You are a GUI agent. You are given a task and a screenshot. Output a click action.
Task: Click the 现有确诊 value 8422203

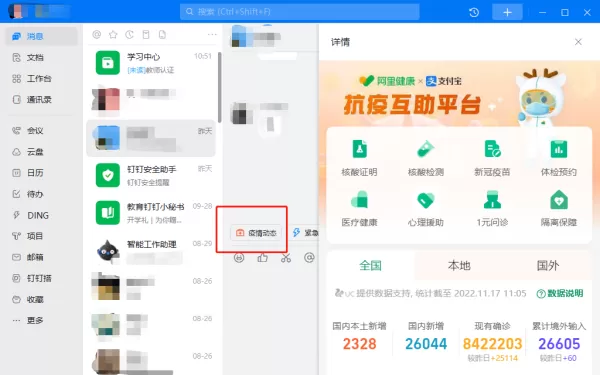tap(492, 344)
